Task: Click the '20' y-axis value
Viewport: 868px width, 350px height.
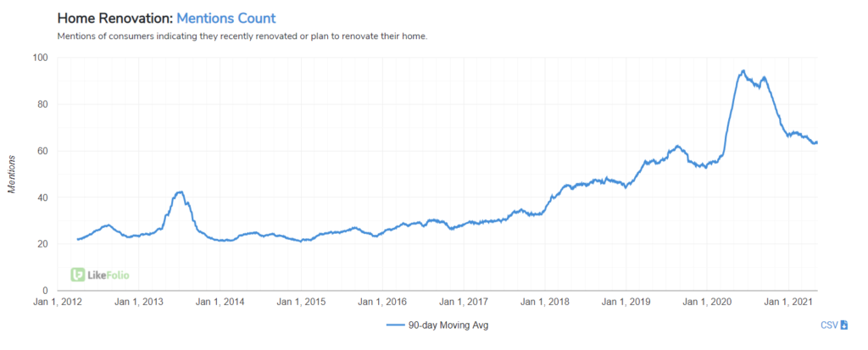Action: click(x=44, y=244)
